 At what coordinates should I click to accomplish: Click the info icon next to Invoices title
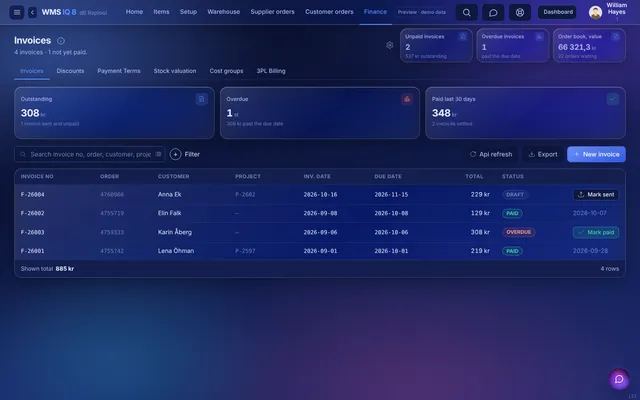pyautogui.click(x=61, y=40)
